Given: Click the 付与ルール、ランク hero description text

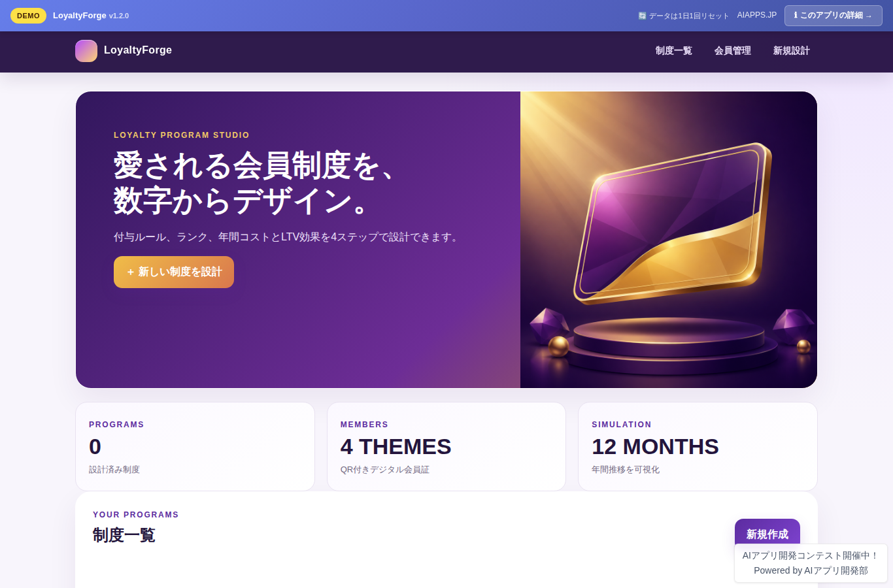Looking at the screenshot, I should coord(288,237).
